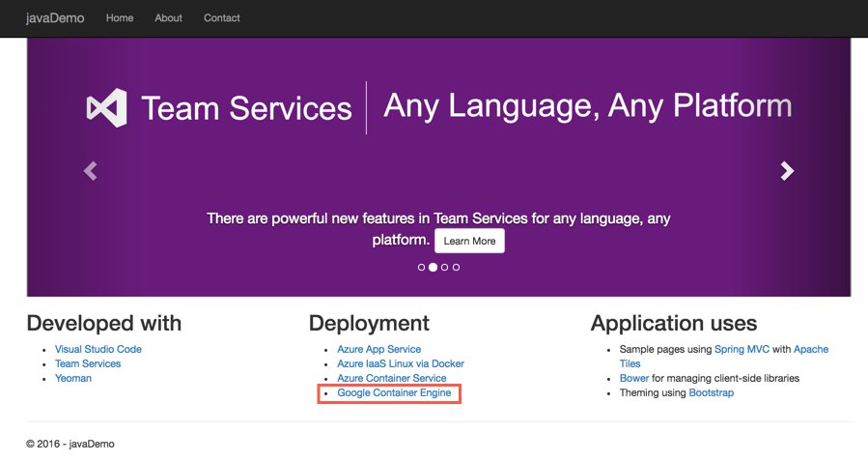This screenshot has height=462, width=868.
Task: Select the second carousel indicator dot
Action: click(433, 267)
